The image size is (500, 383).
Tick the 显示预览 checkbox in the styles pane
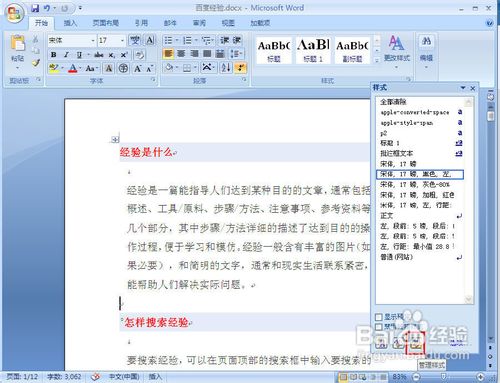[379, 316]
